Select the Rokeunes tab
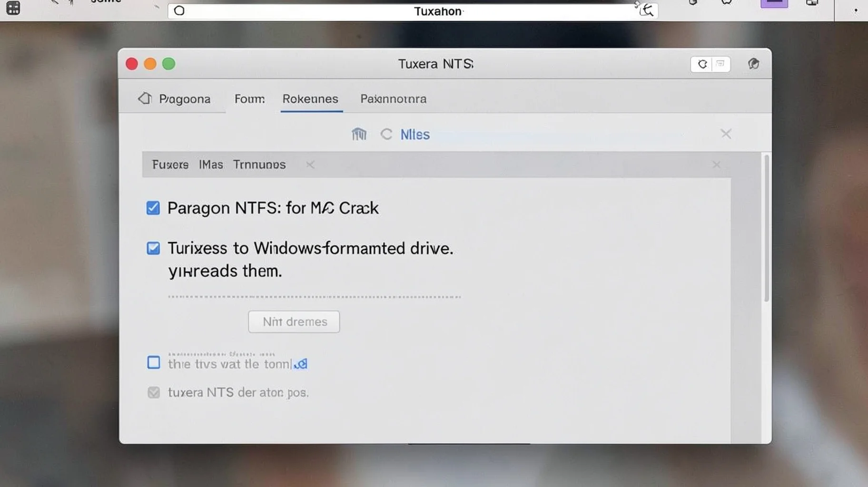 tap(310, 99)
